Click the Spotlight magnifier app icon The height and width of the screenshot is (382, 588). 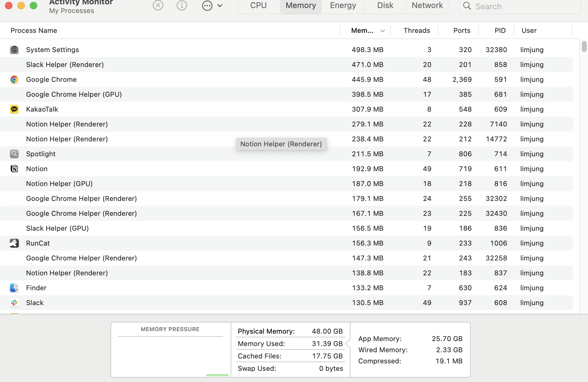pos(14,154)
